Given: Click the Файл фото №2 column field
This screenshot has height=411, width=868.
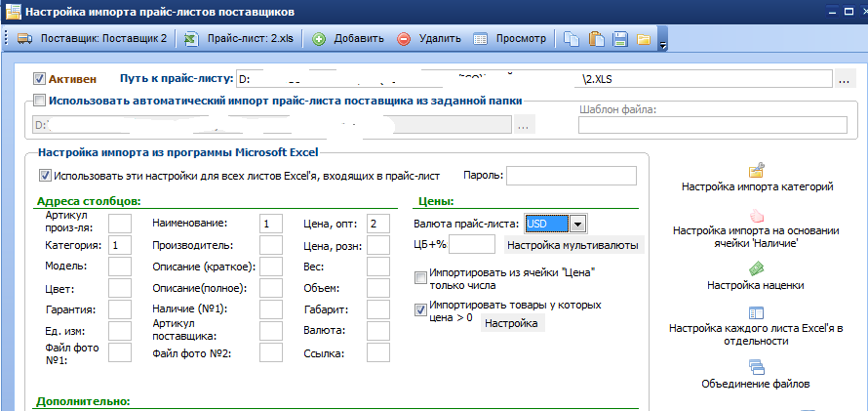Looking at the screenshot, I should tap(271, 352).
